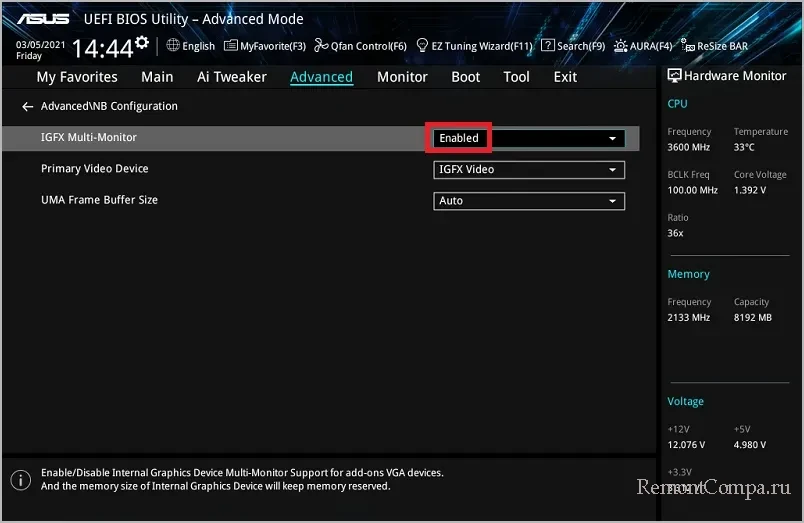
Task: Open Qfan Control(F6)
Action: pyautogui.click(x=360, y=46)
